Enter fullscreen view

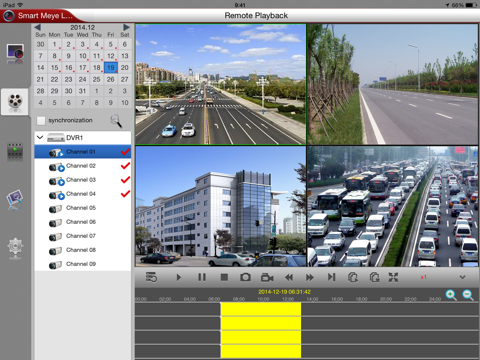coord(393,277)
